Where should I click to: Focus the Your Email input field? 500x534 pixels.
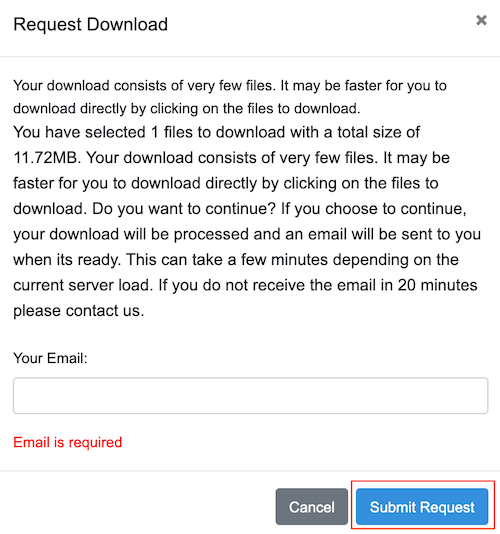250,395
